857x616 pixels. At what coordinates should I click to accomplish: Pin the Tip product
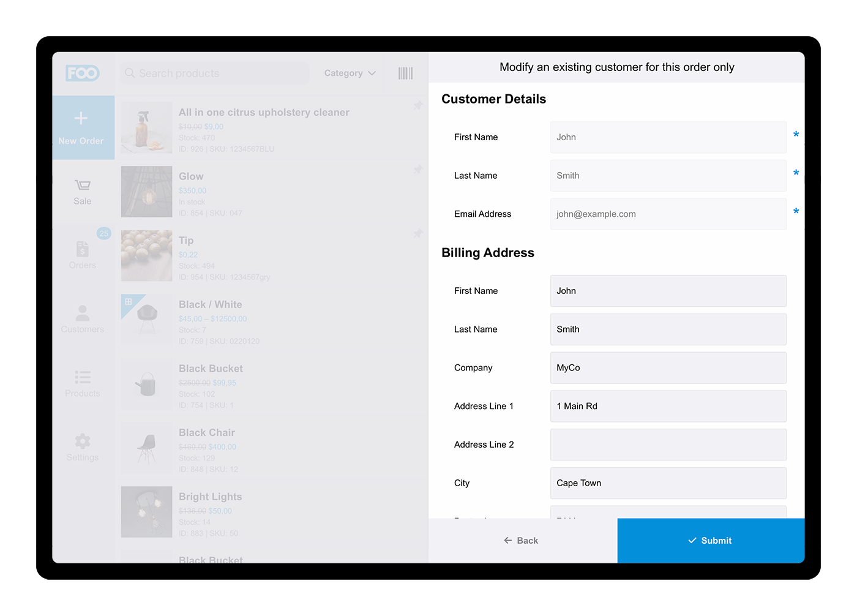(x=418, y=233)
